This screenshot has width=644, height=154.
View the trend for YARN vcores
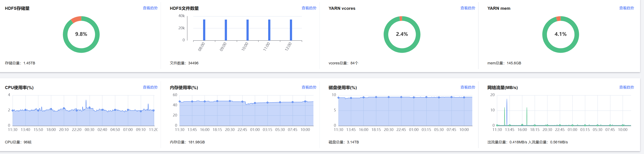(468, 8)
